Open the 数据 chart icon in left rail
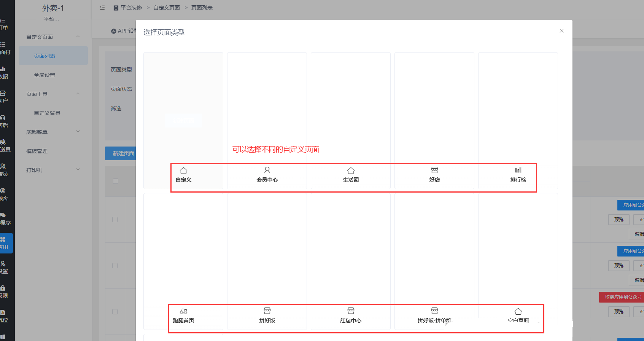This screenshot has height=341, width=644. click(3, 69)
